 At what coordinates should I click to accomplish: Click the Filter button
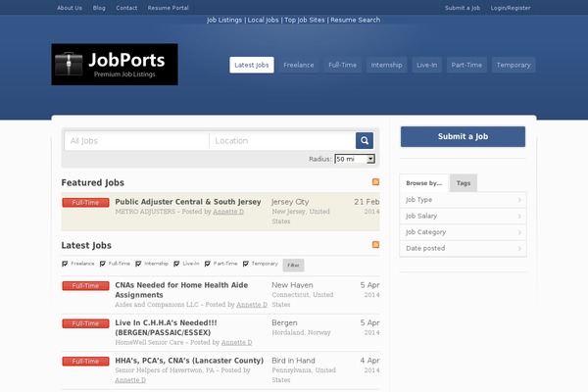[x=293, y=266]
